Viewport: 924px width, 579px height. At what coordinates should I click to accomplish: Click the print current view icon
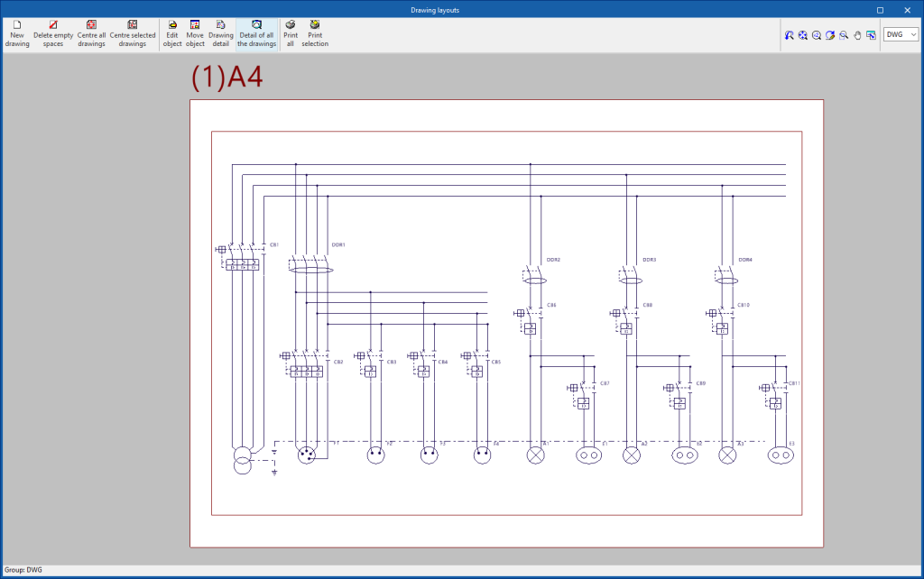871,35
